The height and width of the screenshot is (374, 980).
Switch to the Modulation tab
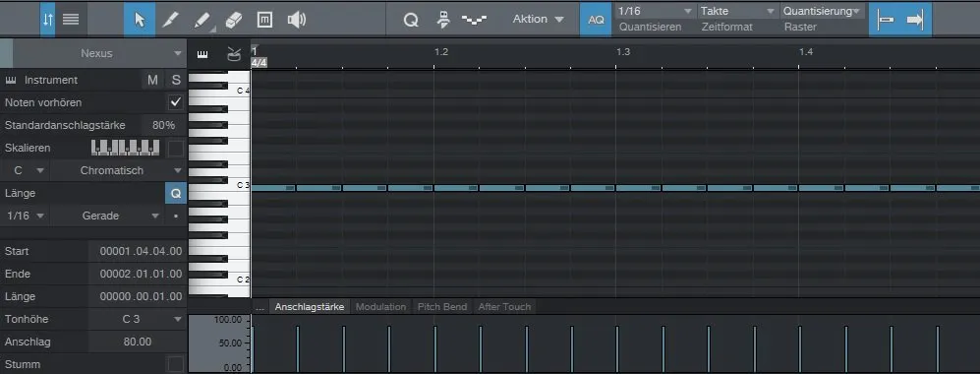(380, 306)
